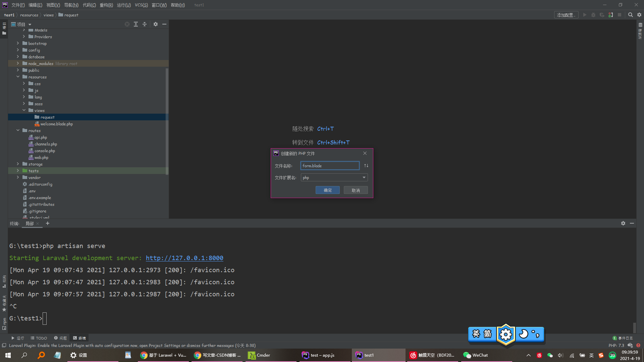
Task: Open the project view mode dropdown
Action: pos(30,24)
